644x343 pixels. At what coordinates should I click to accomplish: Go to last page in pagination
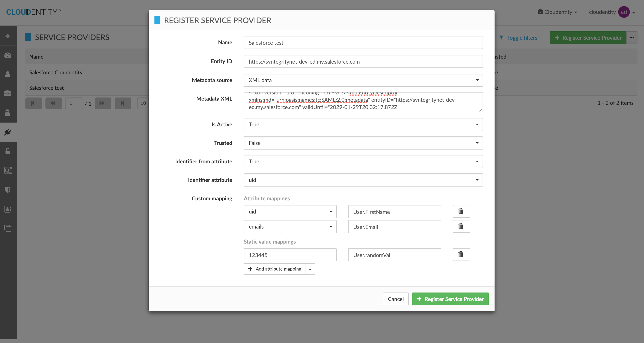coord(123,103)
